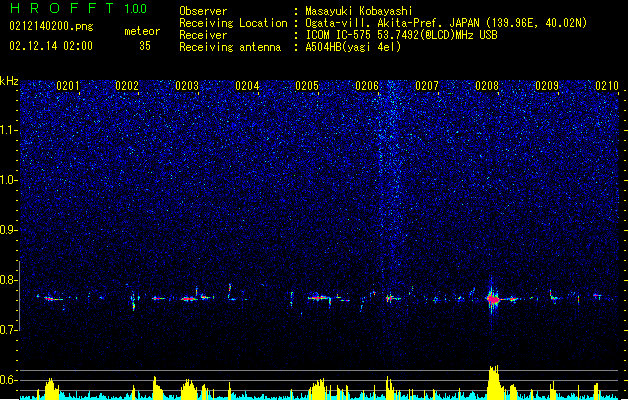
Task: Click the 1.0 kHz axis label
Action: tap(8, 180)
